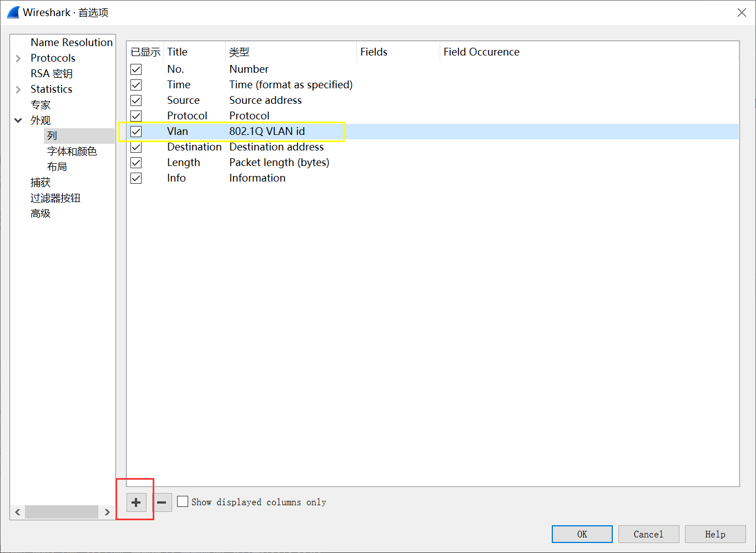Uncheck the No. column displayed checkbox
Viewport: 756px width, 553px height.
(x=136, y=69)
